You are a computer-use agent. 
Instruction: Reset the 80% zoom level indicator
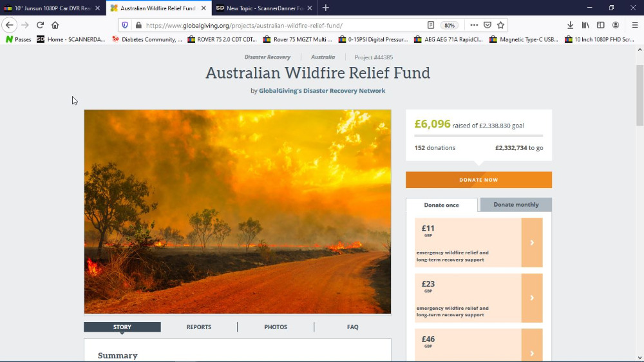click(450, 25)
